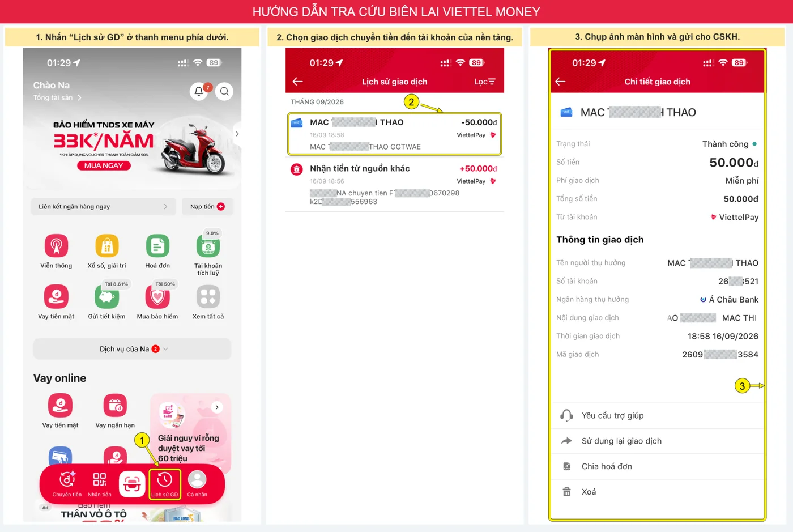The height and width of the screenshot is (532, 793).
Task: Tap Nhận tiền QR icon in bottom menu
Action: [x=100, y=484]
